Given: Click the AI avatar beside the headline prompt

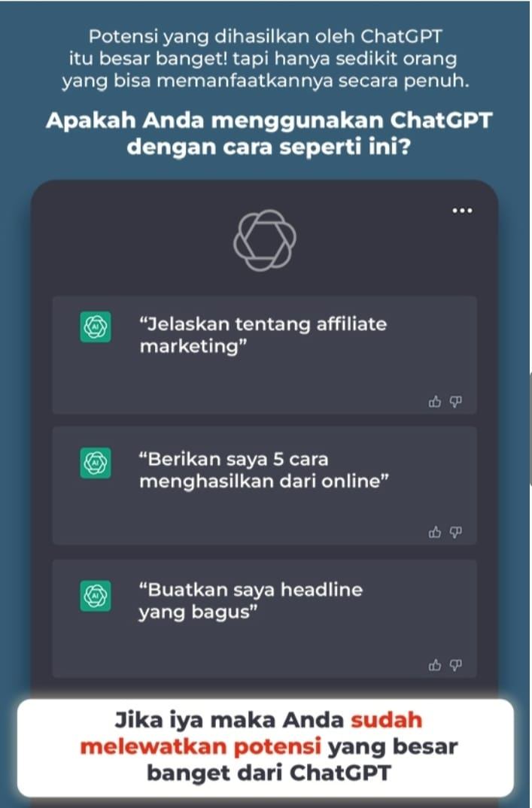Looking at the screenshot, I should tap(96, 596).
